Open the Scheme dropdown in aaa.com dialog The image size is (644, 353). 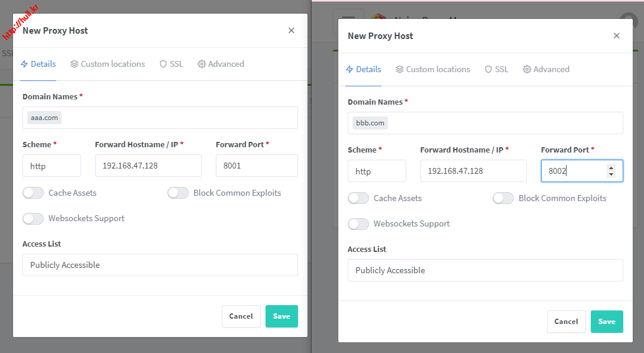[x=51, y=166]
